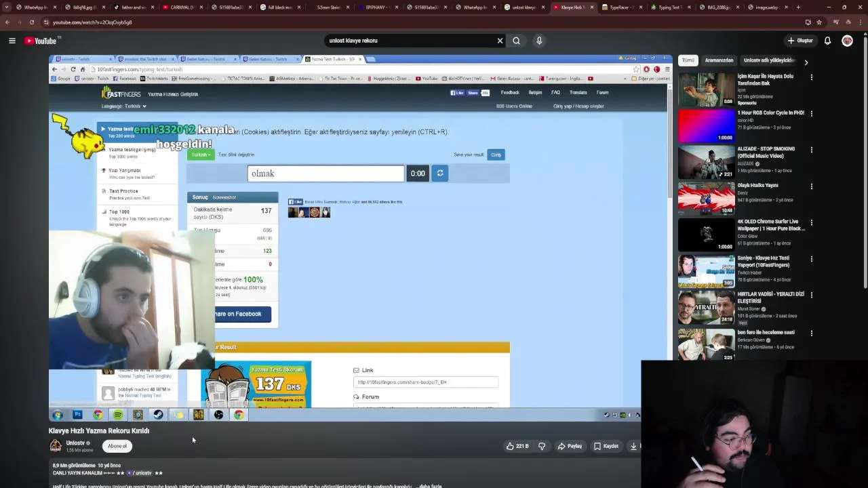Select the Aramanızdan filter chip
This screenshot has height=488, width=868.
tap(719, 60)
